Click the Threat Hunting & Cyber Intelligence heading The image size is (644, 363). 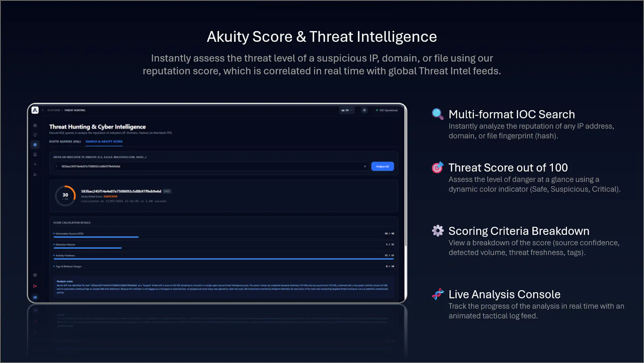pos(97,127)
